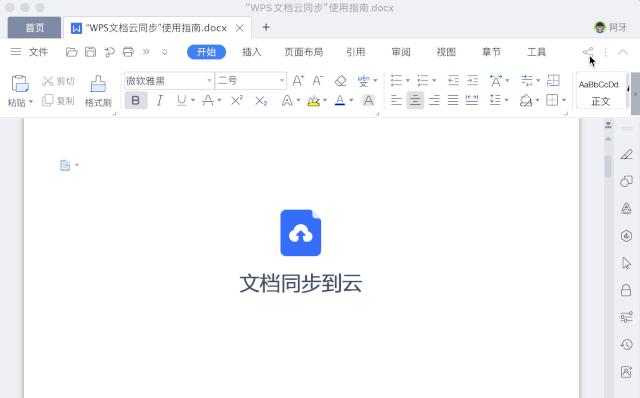Click the 复制 copy button

pos(58,100)
